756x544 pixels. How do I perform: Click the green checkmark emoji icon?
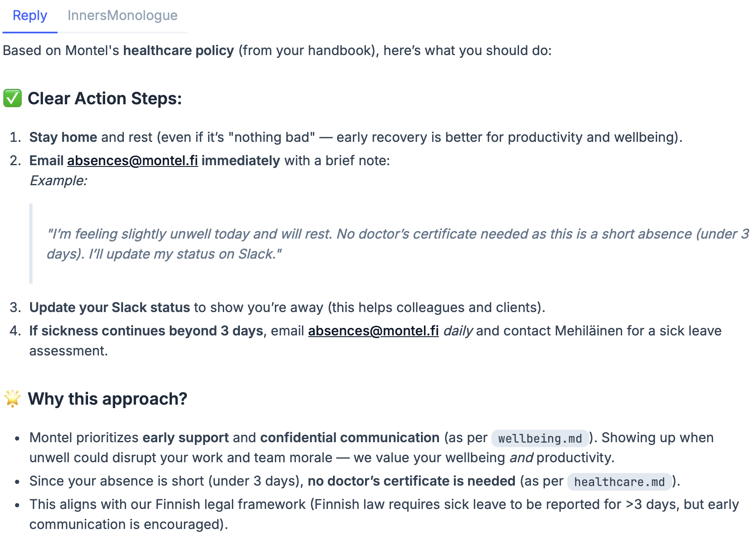click(x=13, y=98)
